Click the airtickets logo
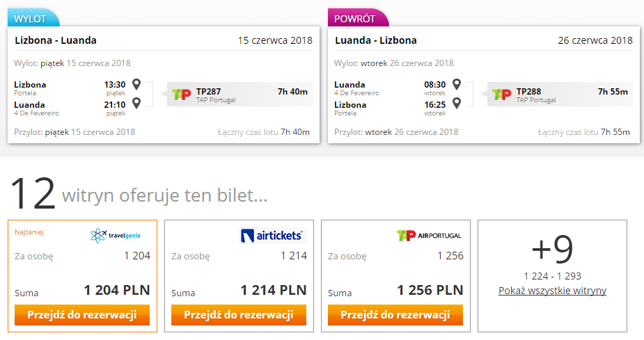This screenshot has height=340, width=644. pyautogui.click(x=272, y=236)
